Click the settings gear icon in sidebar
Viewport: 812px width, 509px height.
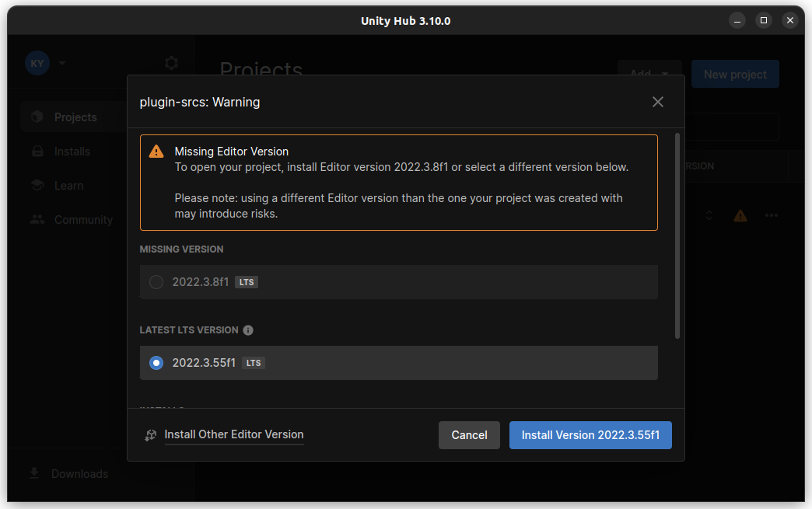171,63
